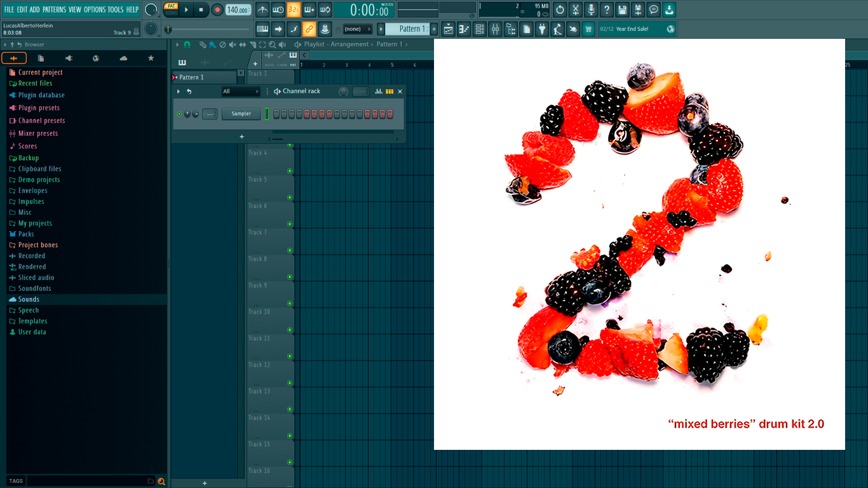Toggle the Track 5 mute LED

click(290, 197)
